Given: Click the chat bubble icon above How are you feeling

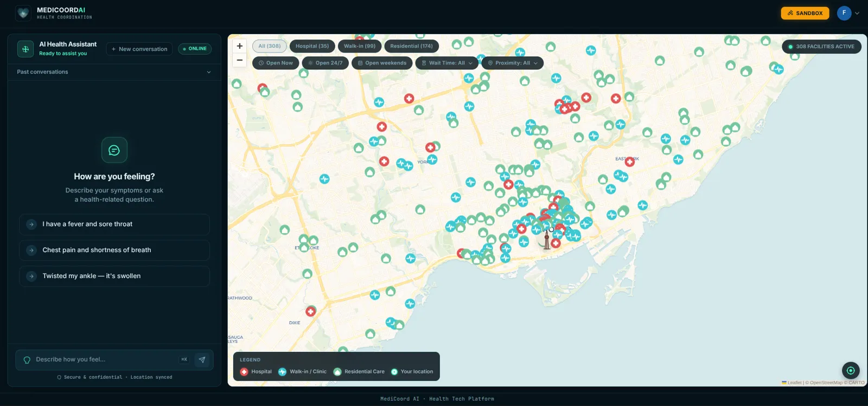Looking at the screenshot, I should pos(114,150).
